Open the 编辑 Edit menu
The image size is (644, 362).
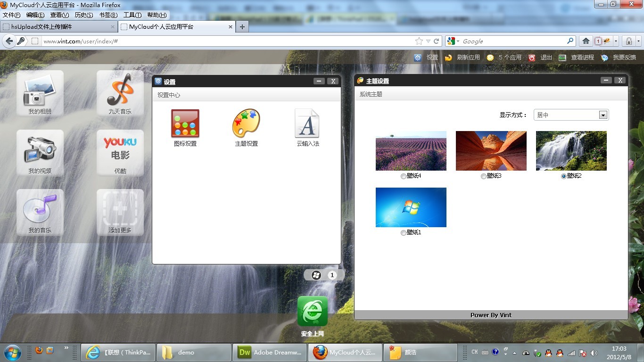click(35, 15)
